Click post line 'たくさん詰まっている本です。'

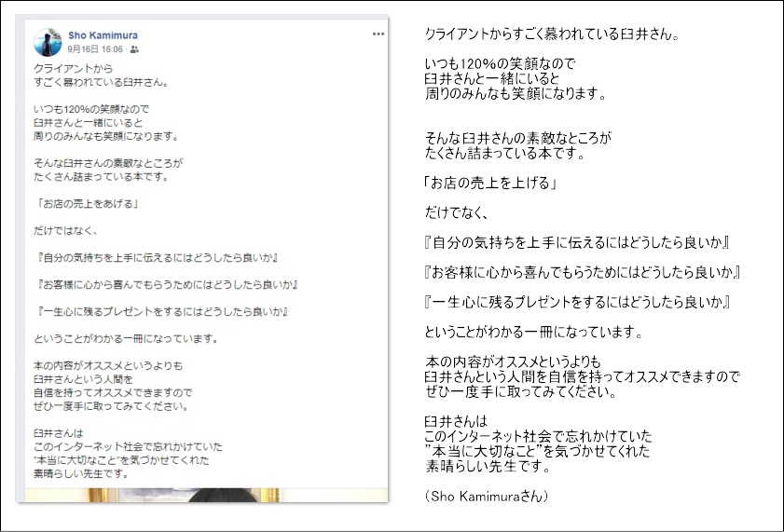pos(101,176)
